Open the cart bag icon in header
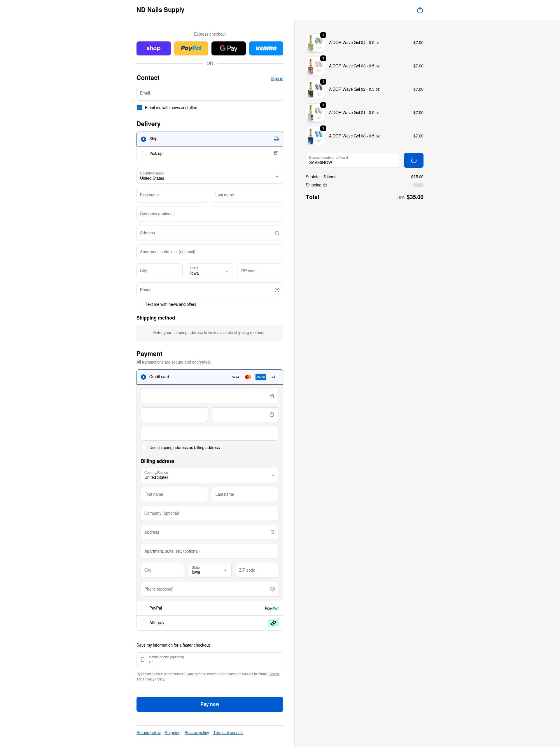The height and width of the screenshot is (747, 560). [x=420, y=10]
